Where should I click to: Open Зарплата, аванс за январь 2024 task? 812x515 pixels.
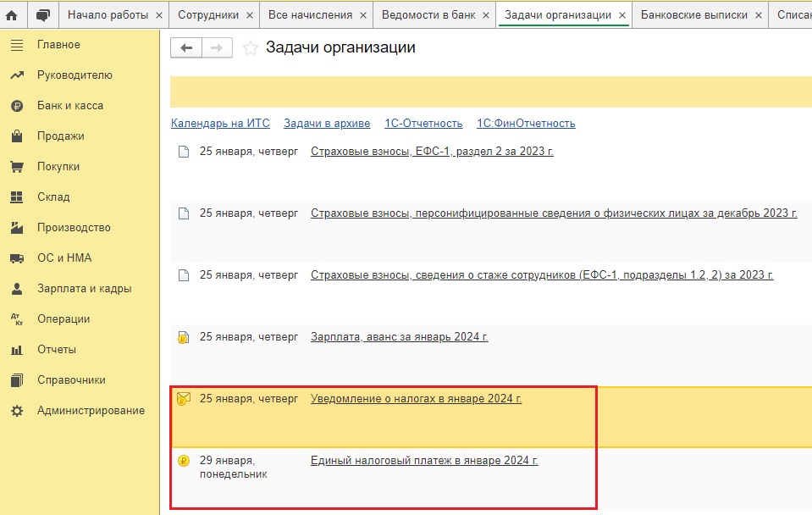tap(400, 337)
